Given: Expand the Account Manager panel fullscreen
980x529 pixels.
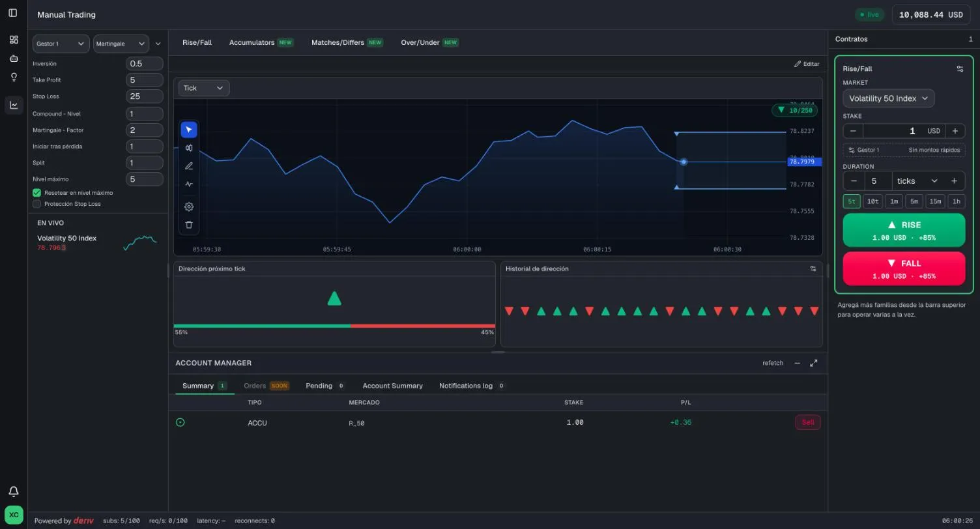Looking at the screenshot, I should coord(814,363).
